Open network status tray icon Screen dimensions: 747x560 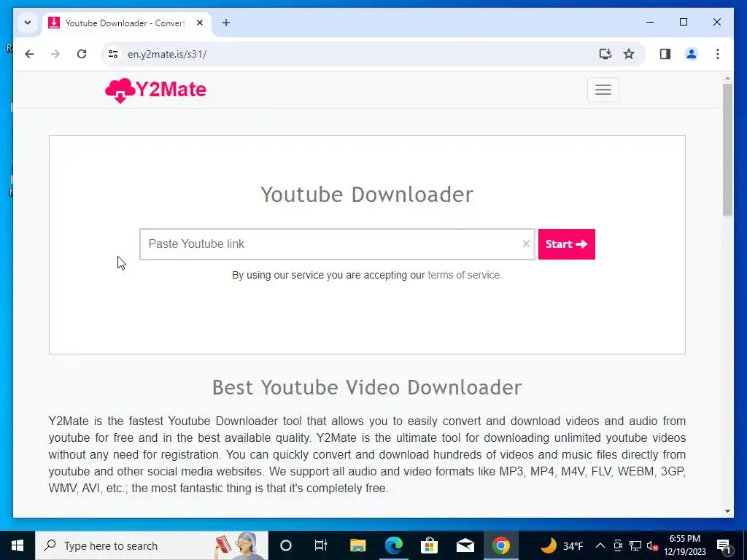tap(635, 545)
